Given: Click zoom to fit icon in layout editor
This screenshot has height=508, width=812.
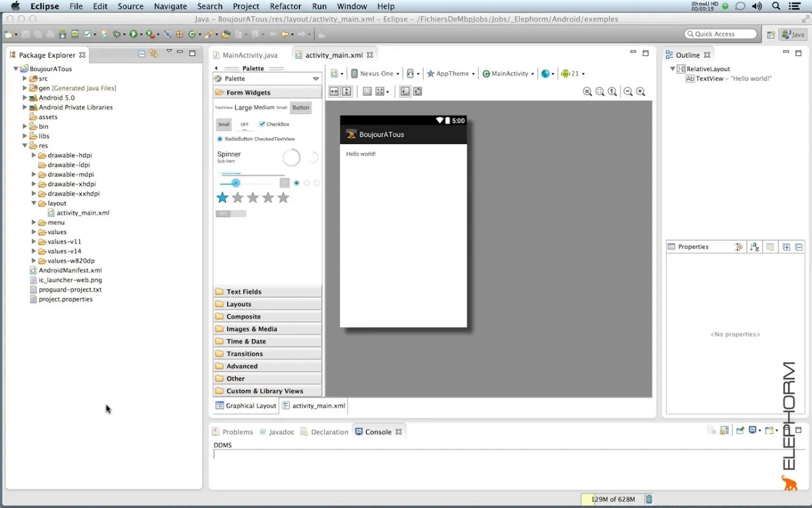Looking at the screenshot, I should pos(599,91).
